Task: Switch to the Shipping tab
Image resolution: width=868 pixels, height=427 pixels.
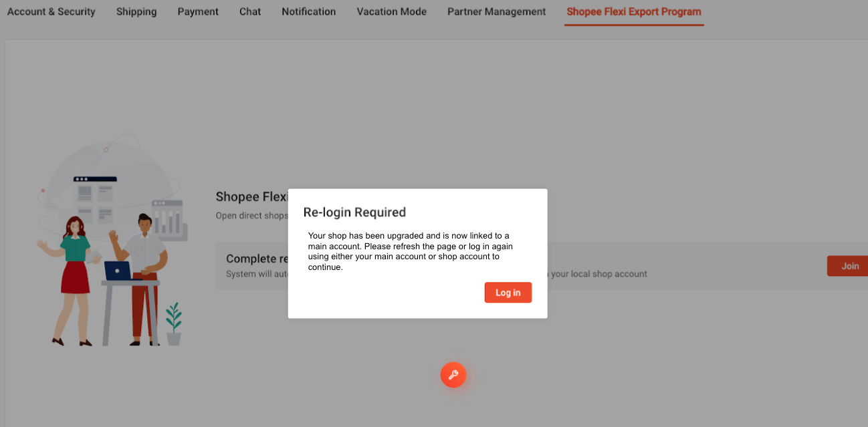Action: 136,12
